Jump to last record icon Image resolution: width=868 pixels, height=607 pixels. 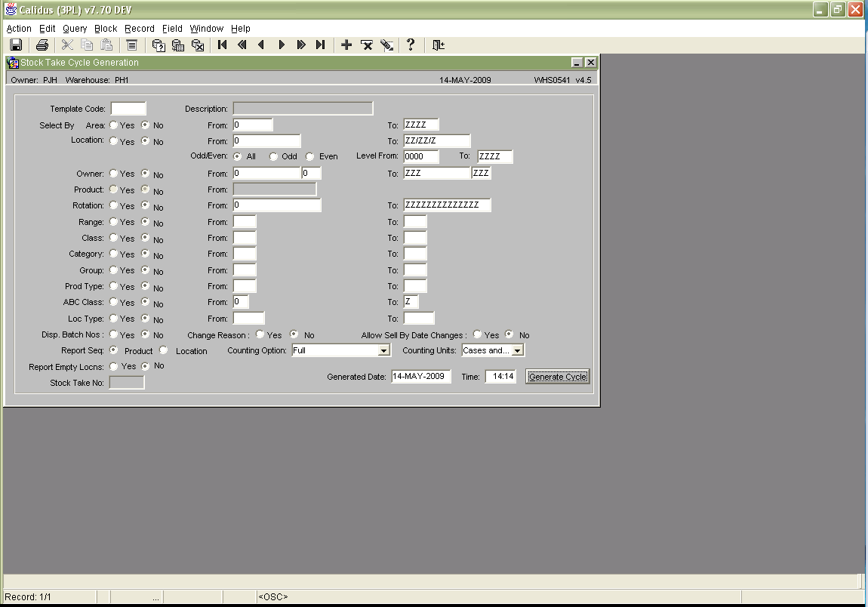point(321,45)
